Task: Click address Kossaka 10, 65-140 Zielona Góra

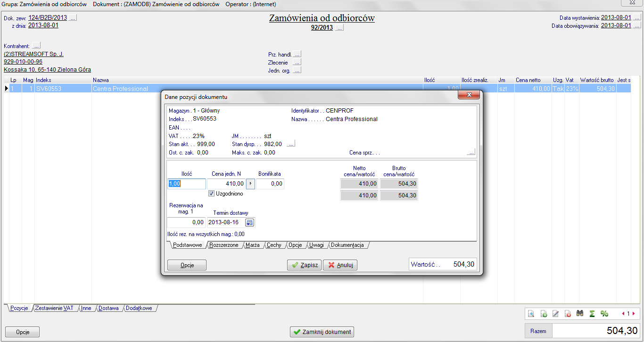Action: pyautogui.click(x=48, y=69)
